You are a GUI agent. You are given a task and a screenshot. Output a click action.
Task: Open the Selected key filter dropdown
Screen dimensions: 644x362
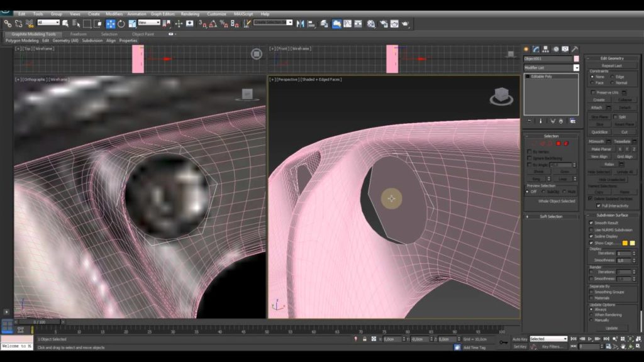[x=548, y=339]
